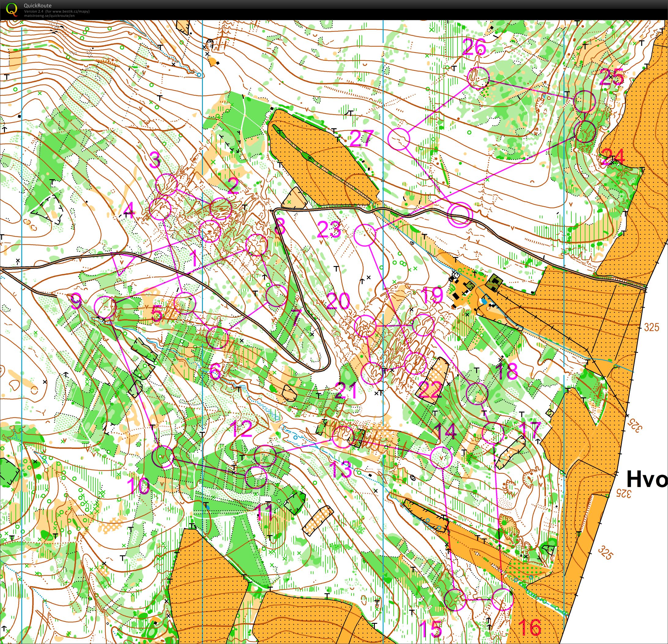Select control circle 10 in the green area

(163, 456)
